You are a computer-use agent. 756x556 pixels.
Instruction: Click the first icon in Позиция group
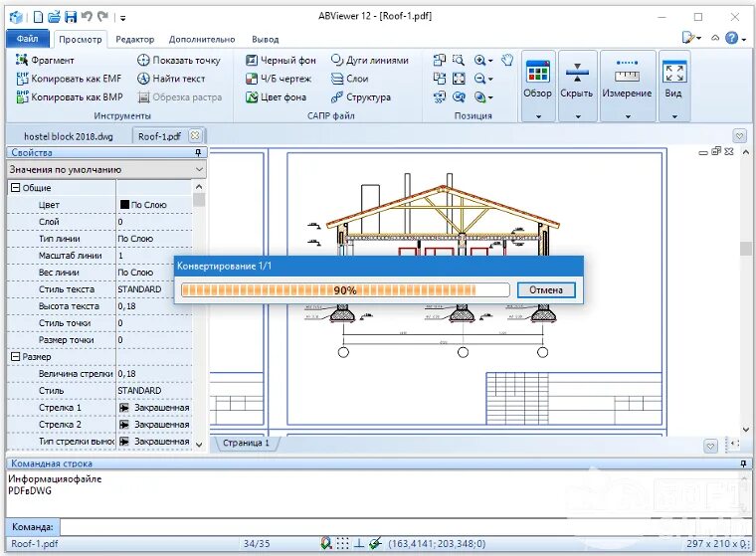click(x=440, y=60)
